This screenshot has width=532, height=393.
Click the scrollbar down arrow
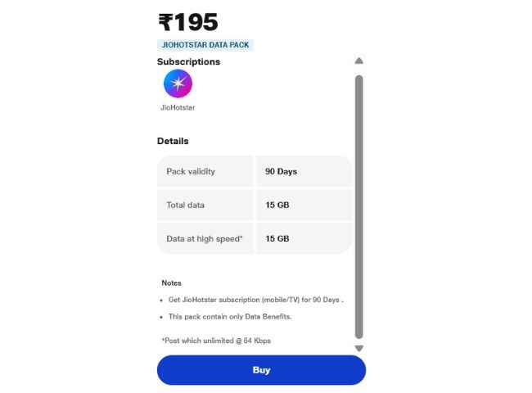click(359, 348)
